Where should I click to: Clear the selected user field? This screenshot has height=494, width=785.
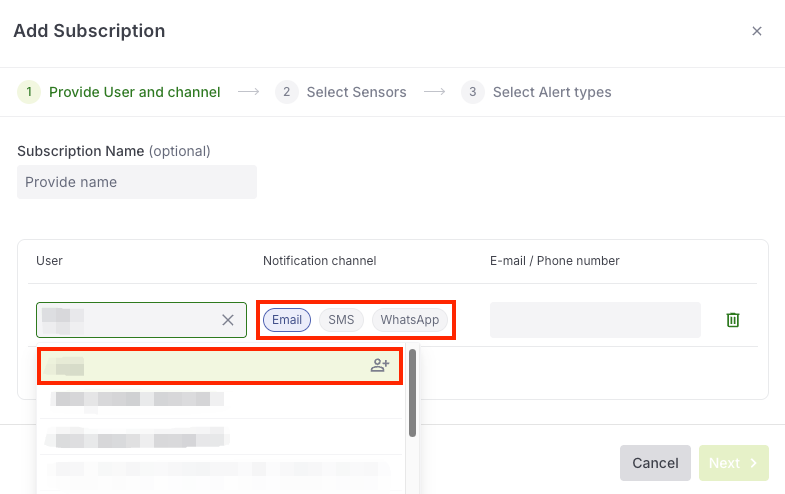[228, 320]
